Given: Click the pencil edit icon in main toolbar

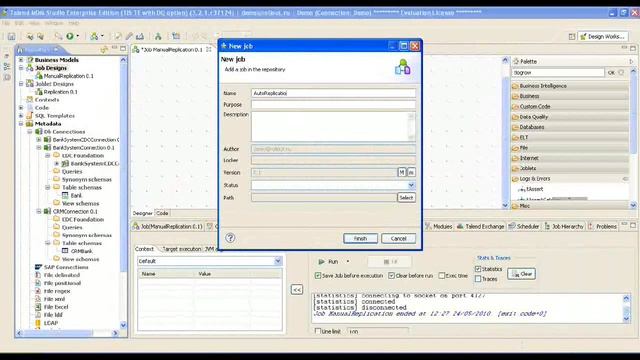Looking at the screenshot, I should 129,36.
